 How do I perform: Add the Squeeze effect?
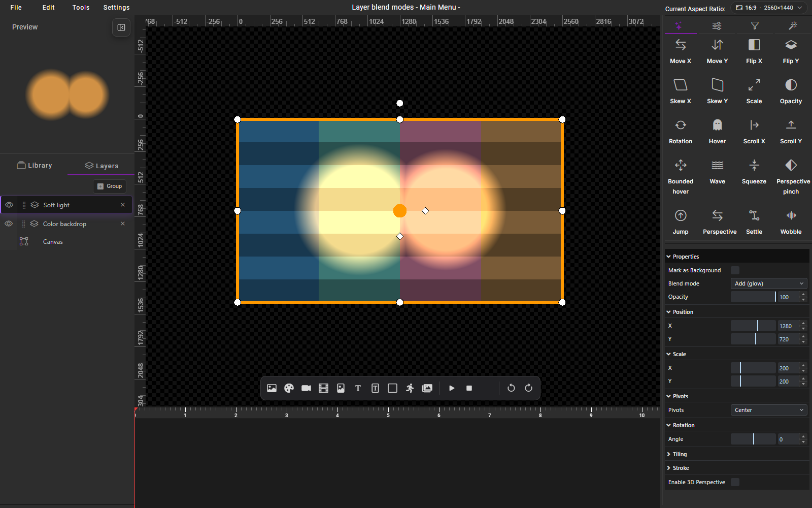coord(754,172)
